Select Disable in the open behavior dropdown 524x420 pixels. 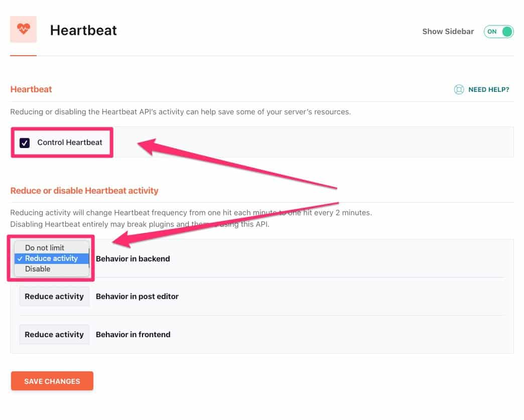(38, 269)
